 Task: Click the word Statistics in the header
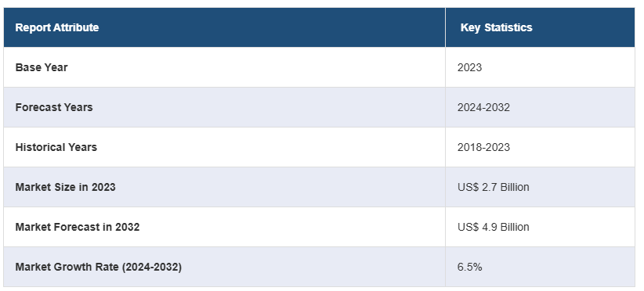(x=508, y=27)
